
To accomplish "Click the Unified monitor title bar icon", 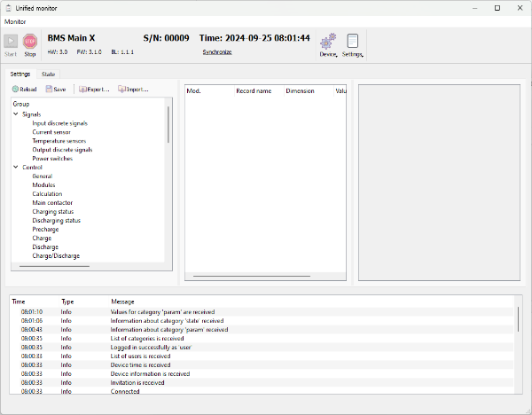I will (x=9, y=8).
